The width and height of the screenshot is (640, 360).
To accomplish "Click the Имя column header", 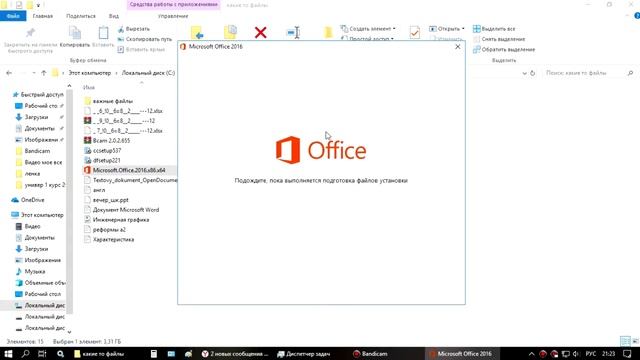I will click(x=89, y=87).
